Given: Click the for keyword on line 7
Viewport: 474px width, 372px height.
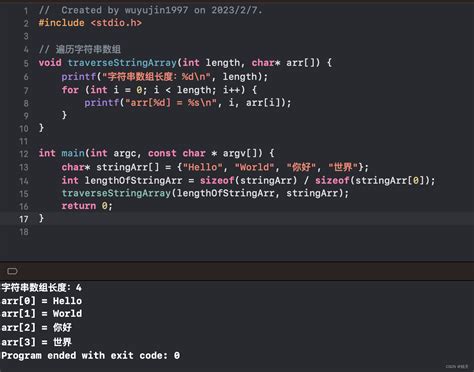Looking at the screenshot, I should click(70, 90).
